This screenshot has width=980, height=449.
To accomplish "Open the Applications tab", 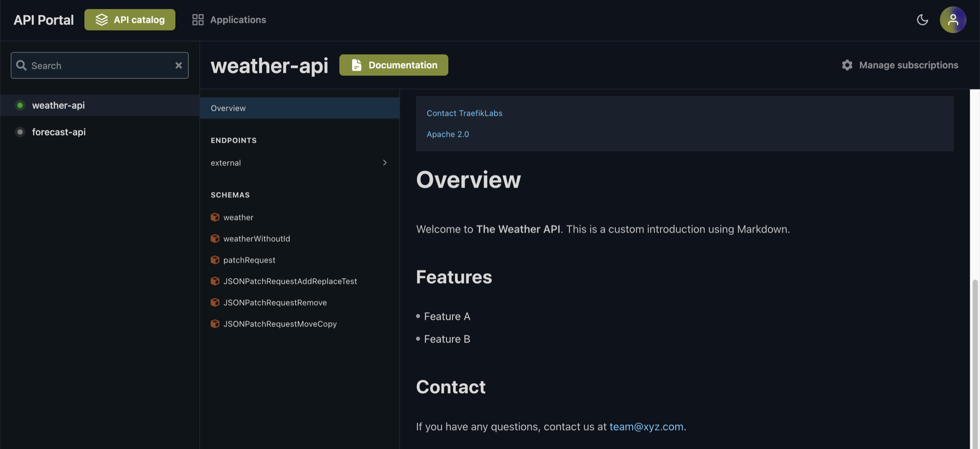I will click(229, 20).
